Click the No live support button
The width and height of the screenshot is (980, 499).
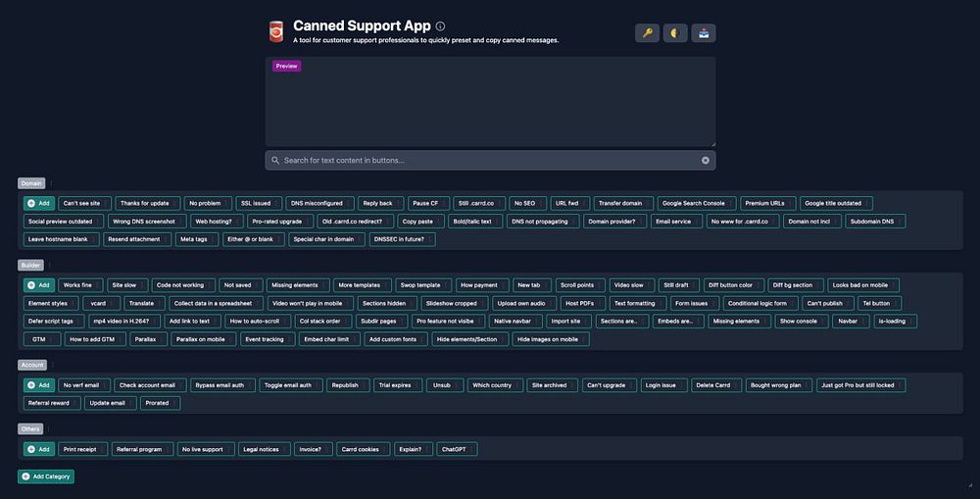coord(206,449)
